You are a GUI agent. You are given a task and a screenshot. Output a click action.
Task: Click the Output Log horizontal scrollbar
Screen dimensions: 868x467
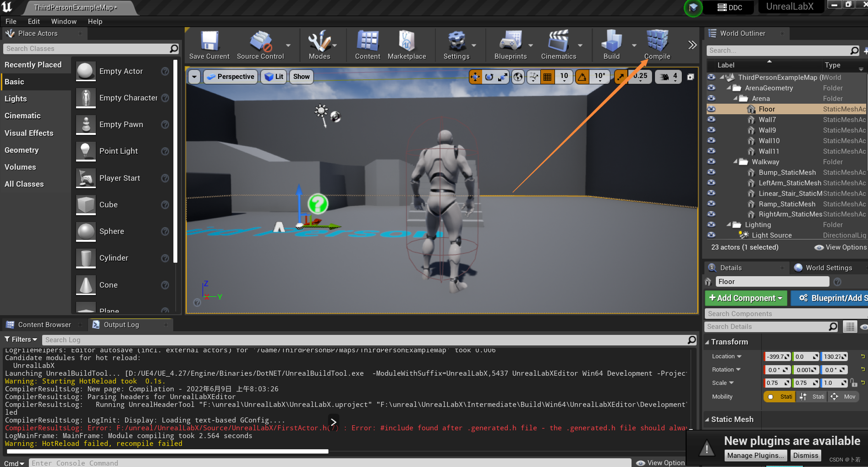(x=167, y=451)
